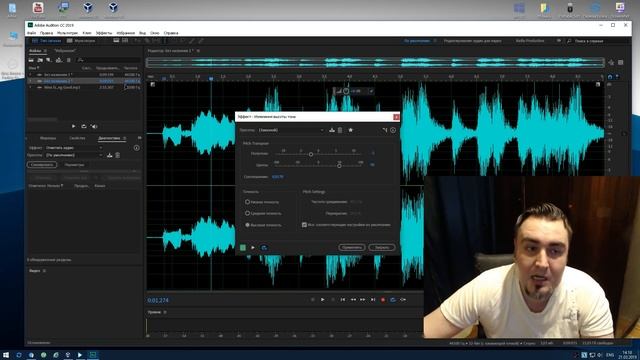Click channel map icon in effect dialog
The height and width of the screenshot is (360, 640).
click(x=384, y=130)
